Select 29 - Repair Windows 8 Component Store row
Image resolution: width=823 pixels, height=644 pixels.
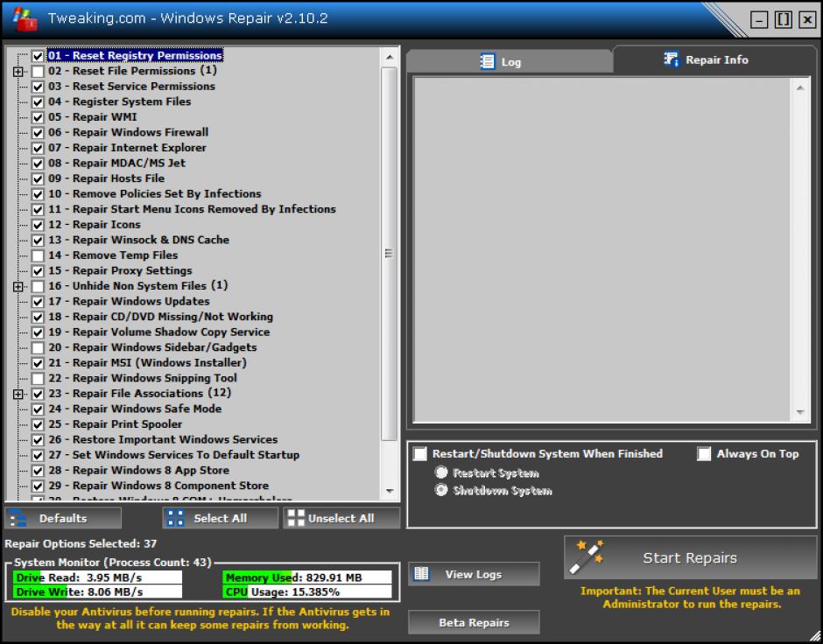pos(158,486)
